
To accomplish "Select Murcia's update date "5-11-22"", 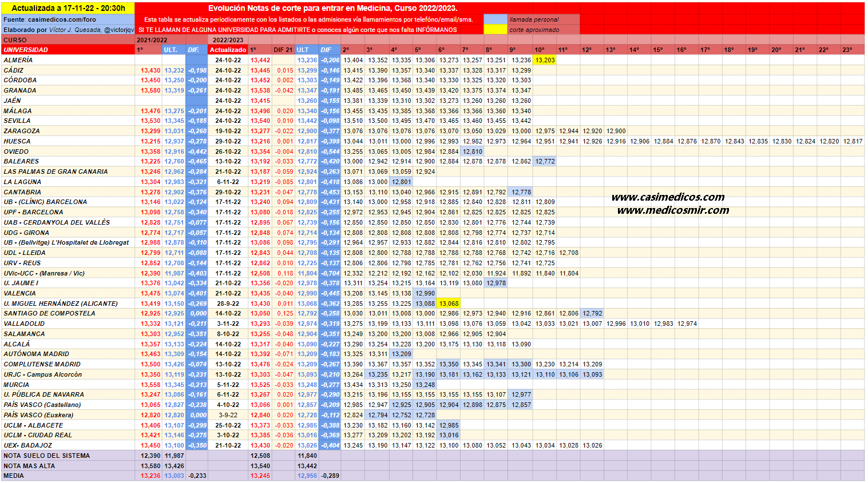I will tap(228, 385).
